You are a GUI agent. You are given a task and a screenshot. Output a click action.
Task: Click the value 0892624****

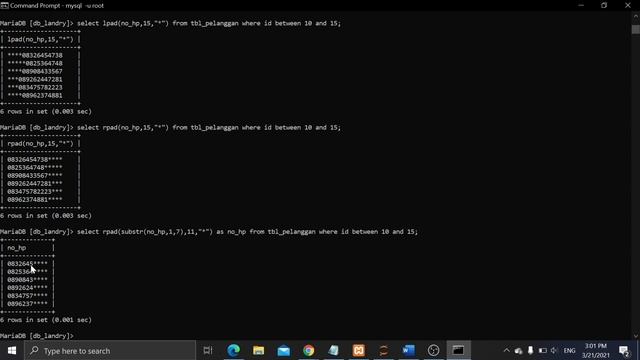point(27,287)
